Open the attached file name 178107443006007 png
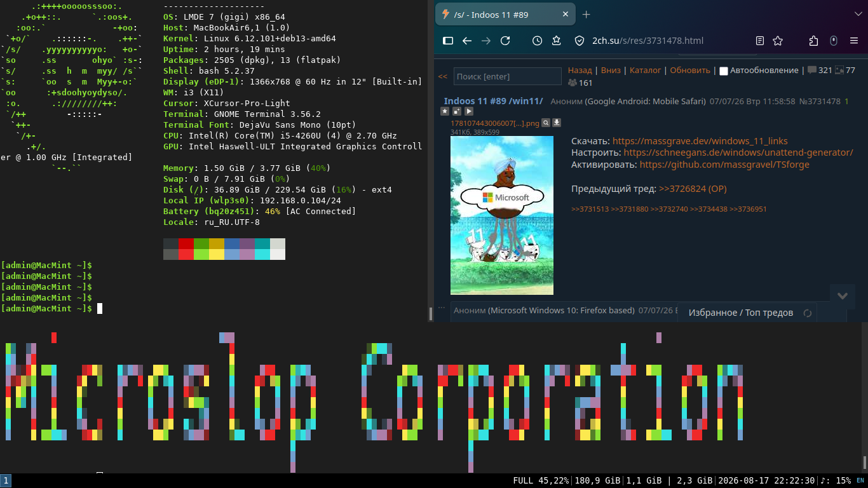The image size is (868, 488). [494, 123]
